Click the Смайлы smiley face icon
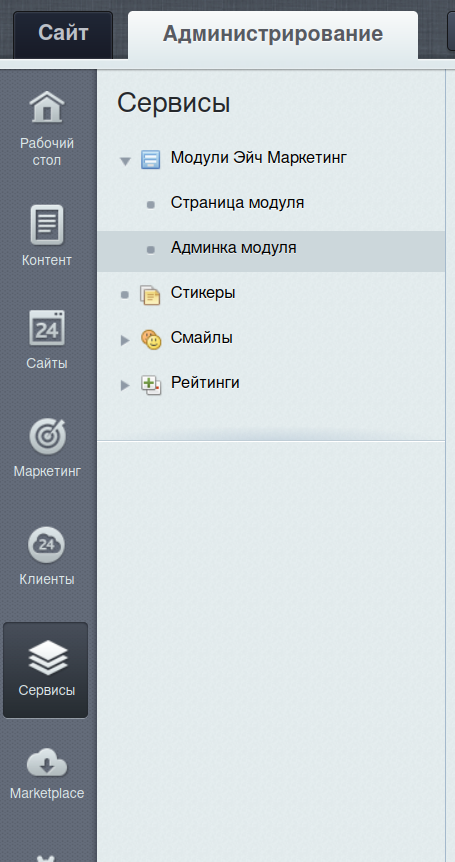Image resolution: width=455 pixels, height=862 pixels. (151, 339)
